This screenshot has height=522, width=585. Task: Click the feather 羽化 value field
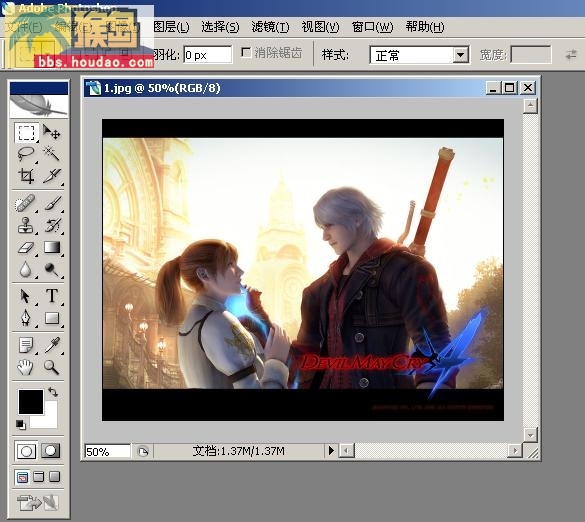tap(207, 55)
